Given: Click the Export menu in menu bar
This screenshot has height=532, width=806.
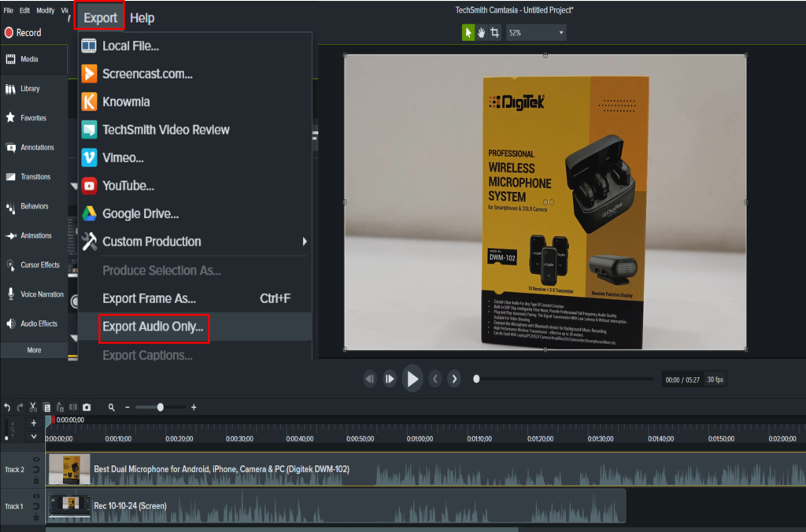Looking at the screenshot, I should 100,18.
